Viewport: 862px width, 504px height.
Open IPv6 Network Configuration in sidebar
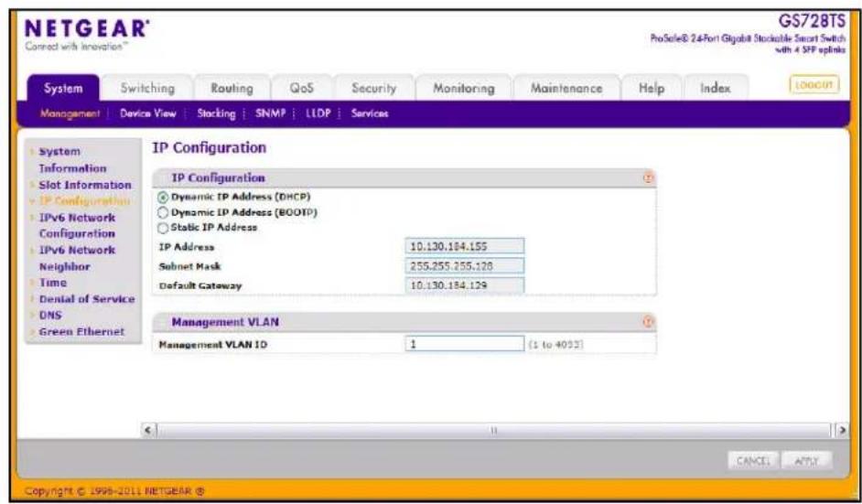(x=77, y=225)
